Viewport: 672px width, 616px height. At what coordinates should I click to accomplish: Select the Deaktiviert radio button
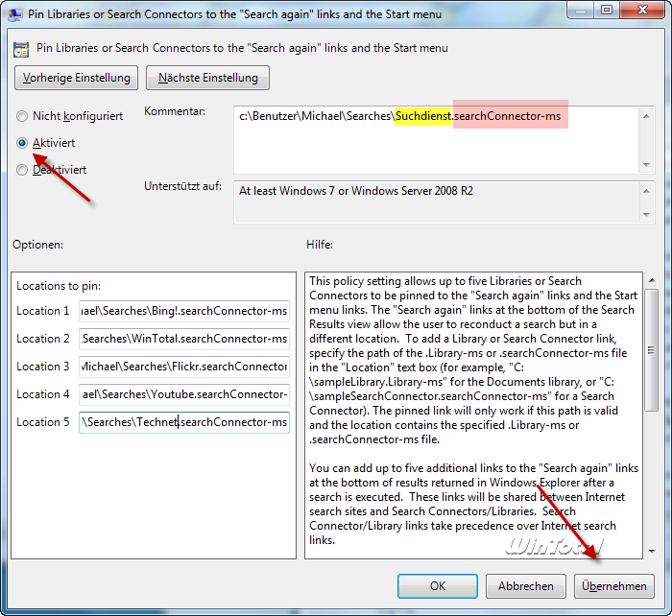(x=22, y=170)
